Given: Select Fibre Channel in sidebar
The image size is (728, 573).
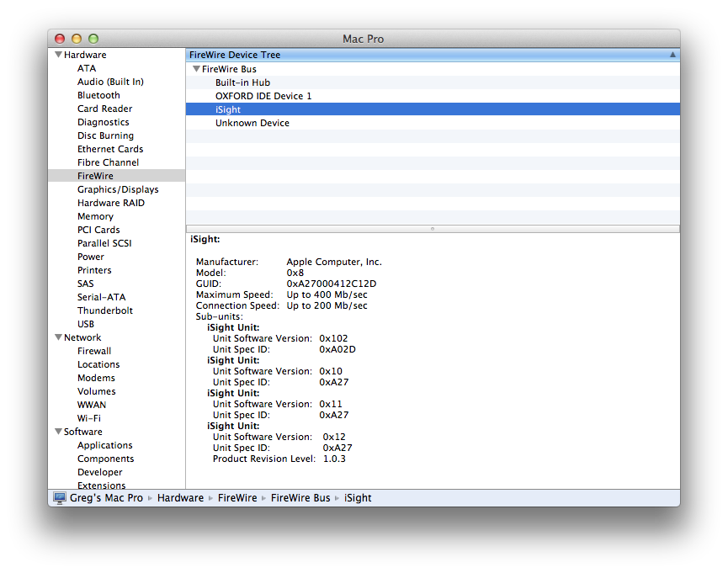Looking at the screenshot, I should tap(108, 162).
